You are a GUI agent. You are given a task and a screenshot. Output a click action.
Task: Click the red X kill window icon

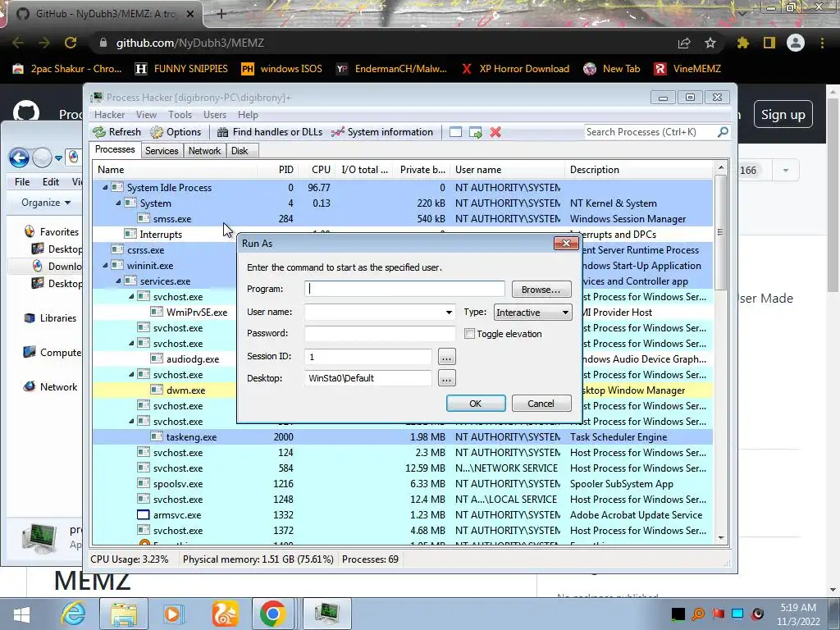point(495,132)
